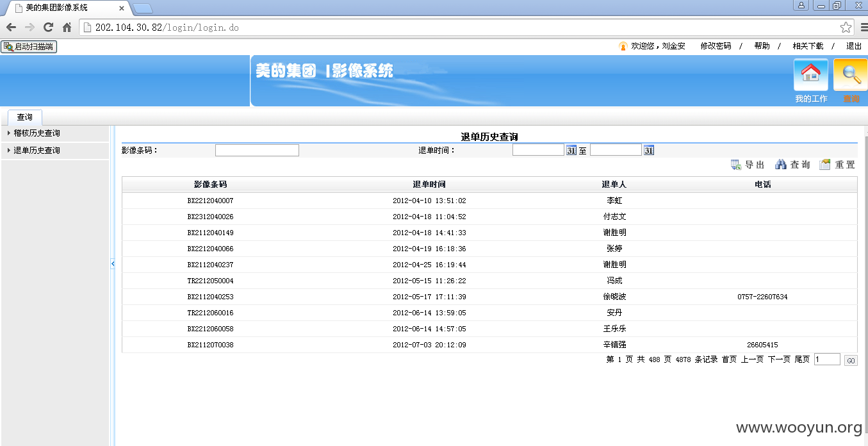The width and height of the screenshot is (868, 446).
Task: Click the 退单时间 column header
Action: pos(429,185)
